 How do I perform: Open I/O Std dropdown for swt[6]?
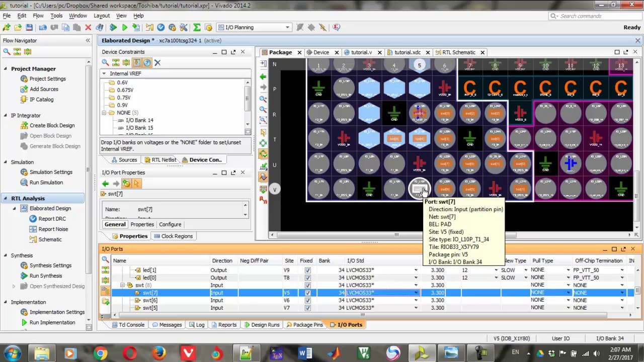416,300
